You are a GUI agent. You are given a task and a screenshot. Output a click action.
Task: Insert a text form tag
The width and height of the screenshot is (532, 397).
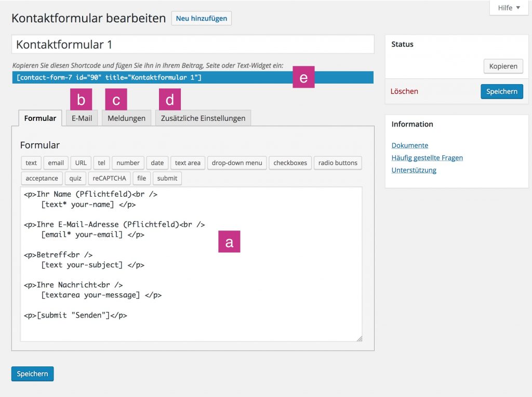click(31, 162)
